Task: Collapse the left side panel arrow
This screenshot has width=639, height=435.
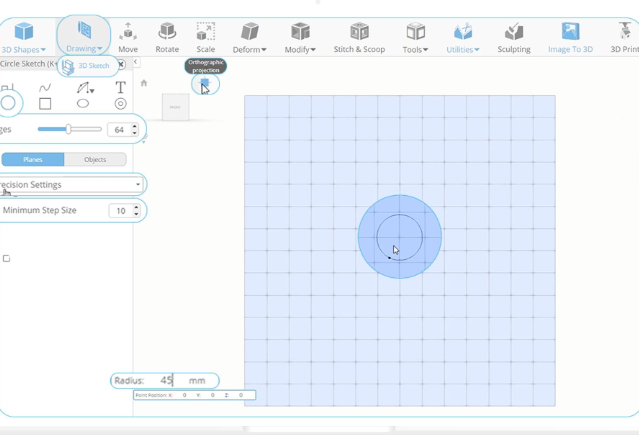Action: point(136,62)
